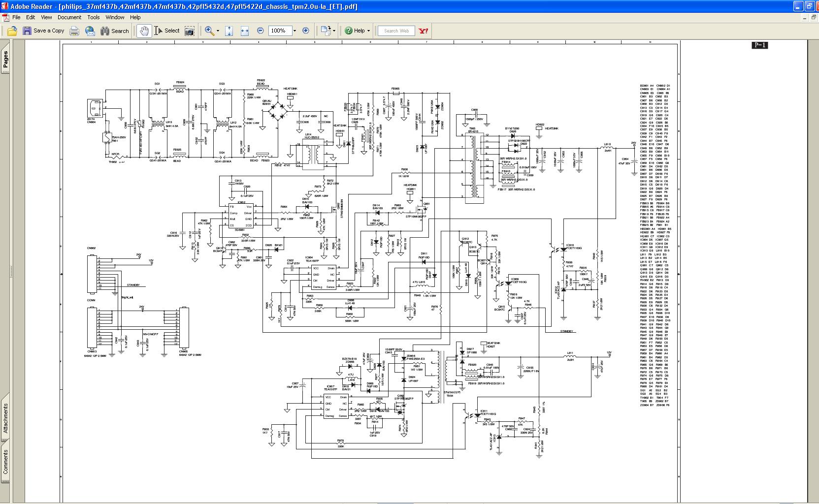Click the round plus Zoom In button
The image size is (819, 504).
point(306,31)
